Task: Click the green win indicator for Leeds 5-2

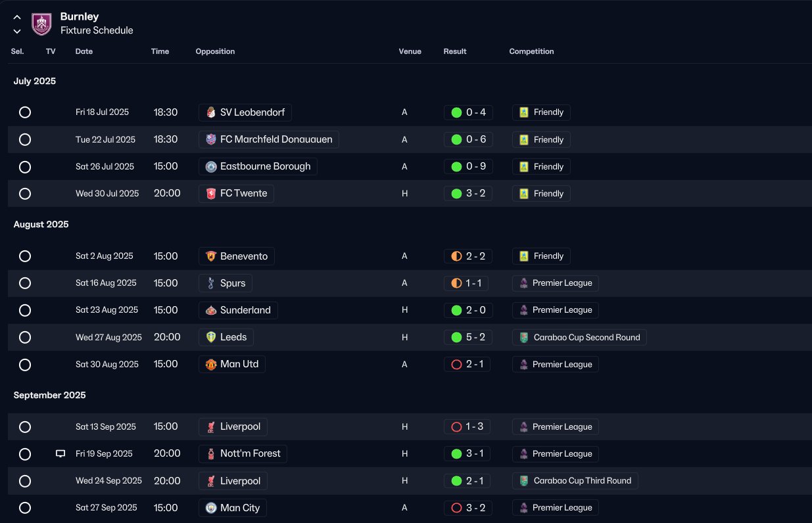Action: [456, 337]
